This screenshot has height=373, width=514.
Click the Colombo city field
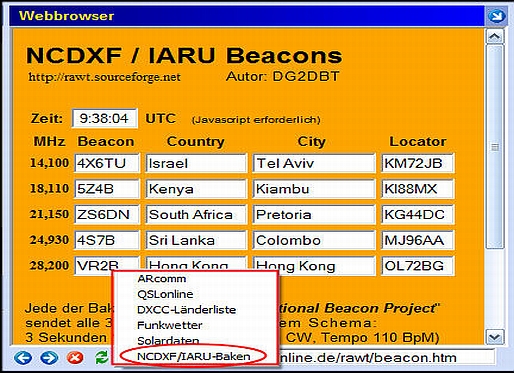pyautogui.click(x=314, y=240)
